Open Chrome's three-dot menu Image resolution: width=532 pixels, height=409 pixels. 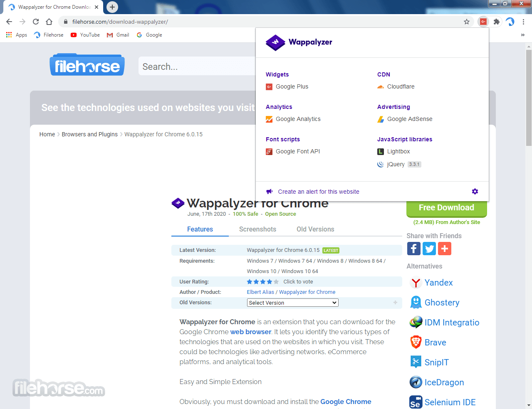tap(523, 22)
